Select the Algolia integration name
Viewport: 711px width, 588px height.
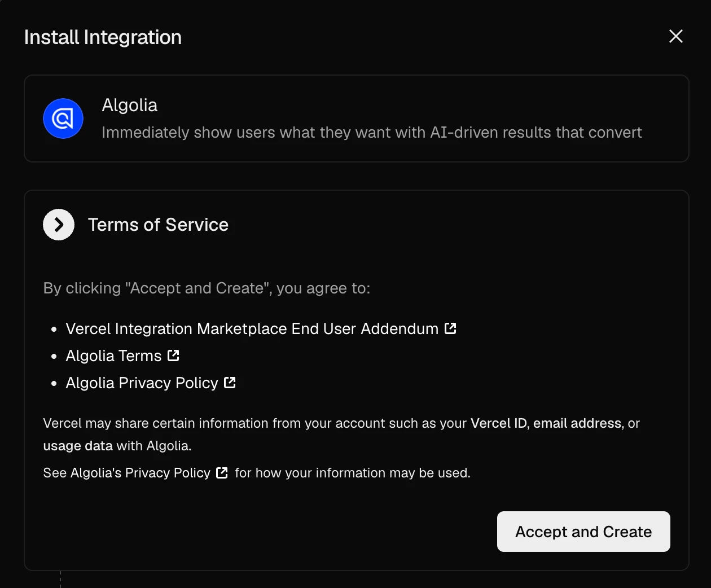click(x=129, y=105)
